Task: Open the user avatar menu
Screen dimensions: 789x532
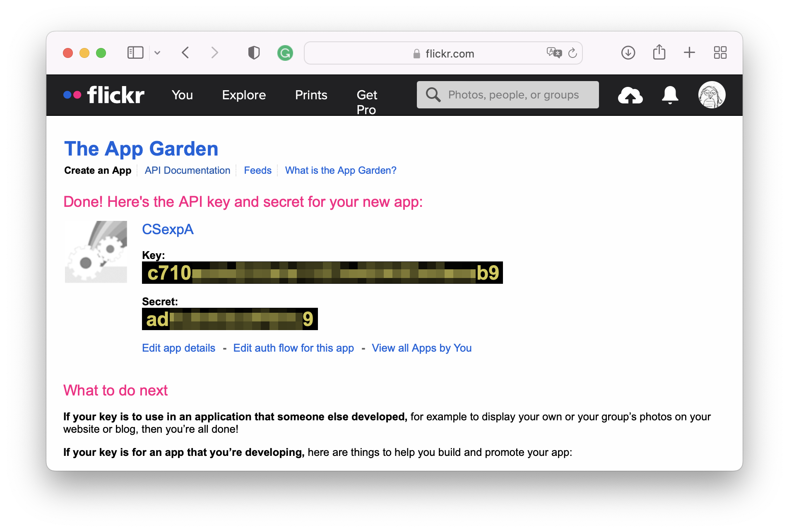Action: tap(712, 95)
